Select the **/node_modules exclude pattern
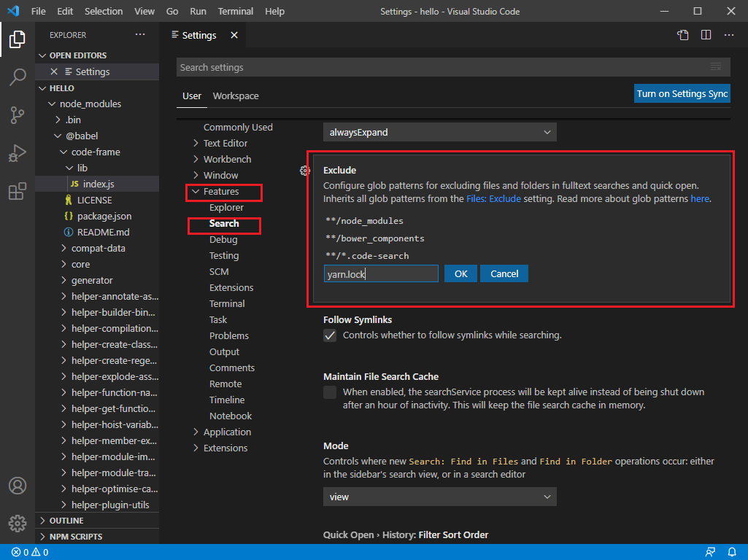Screen dimensions: 748x560 pyautogui.click(x=364, y=221)
